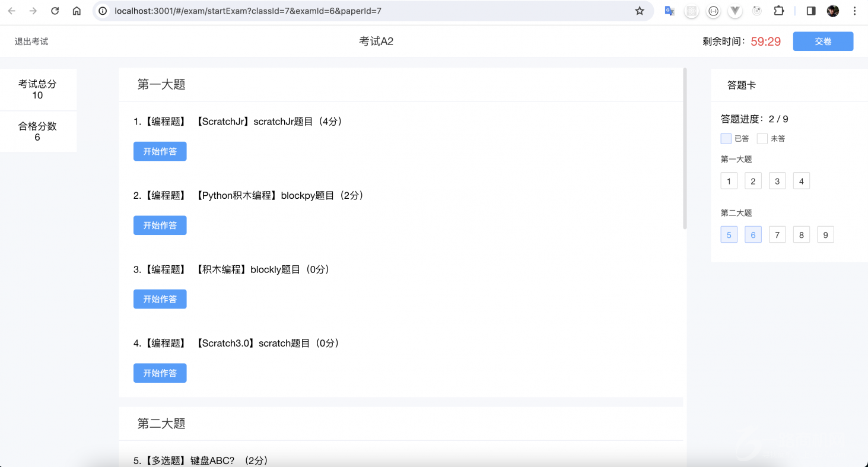Go to browser home page
Viewport: 868px width, 467px height.
point(77,11)
